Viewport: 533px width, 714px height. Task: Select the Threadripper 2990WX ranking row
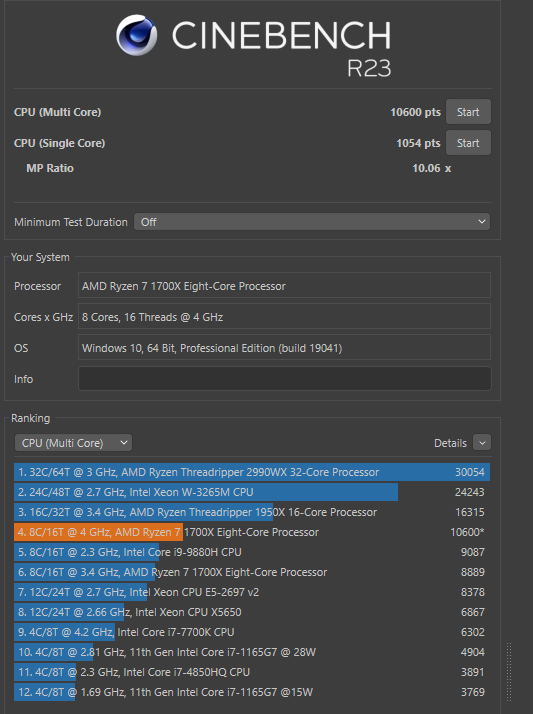click(x=252, y=472)
